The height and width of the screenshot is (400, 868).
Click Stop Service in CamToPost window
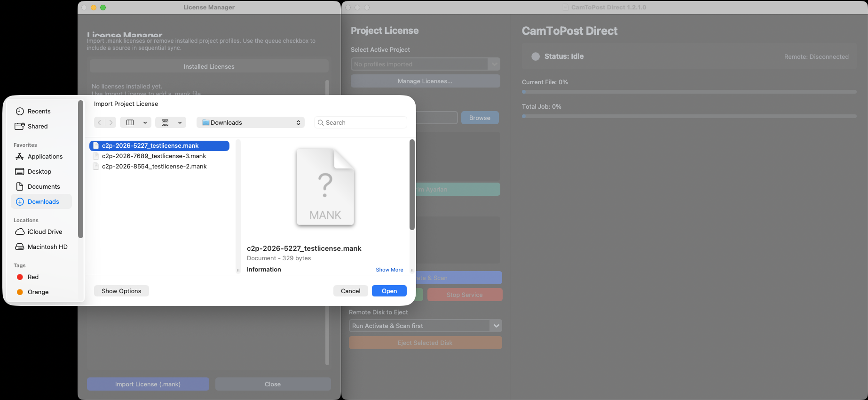point(465,295)
